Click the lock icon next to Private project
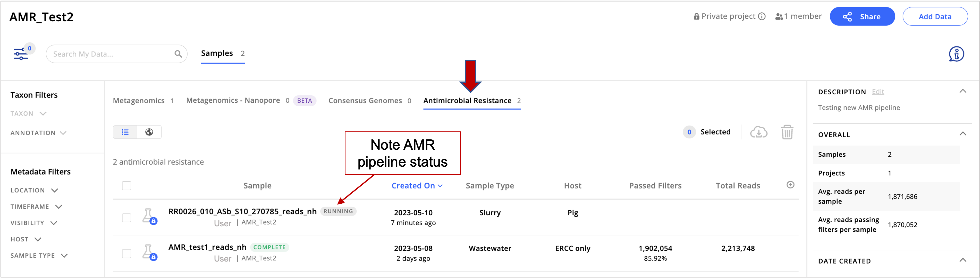This screenshot has width=980, height=278. tap(697, 16)
